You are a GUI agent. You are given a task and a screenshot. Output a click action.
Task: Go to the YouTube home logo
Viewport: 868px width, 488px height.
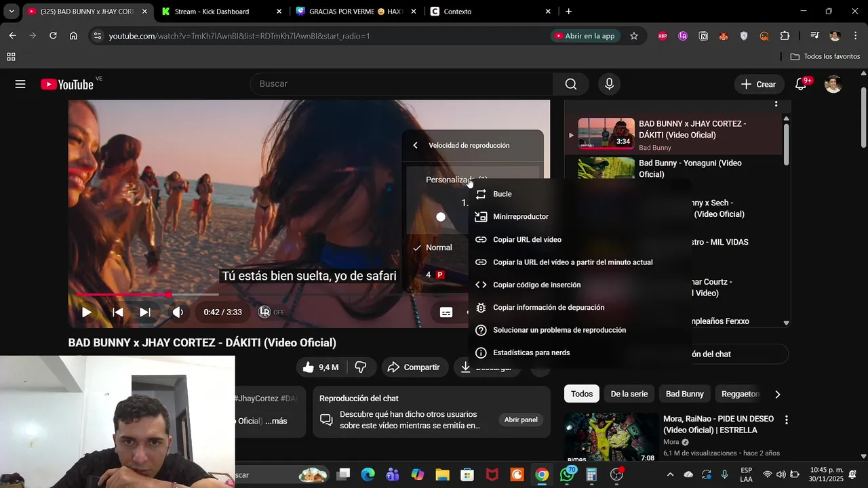[x=67, y=84]
